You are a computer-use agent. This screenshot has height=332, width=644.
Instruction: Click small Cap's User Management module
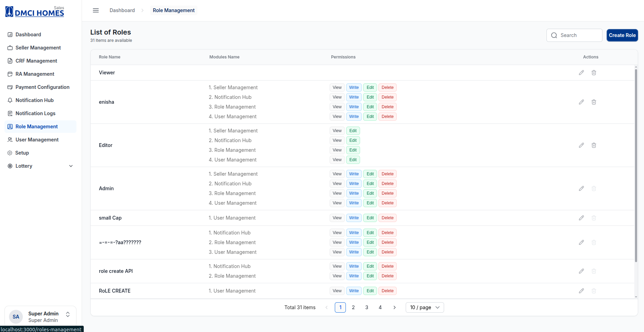232,218
